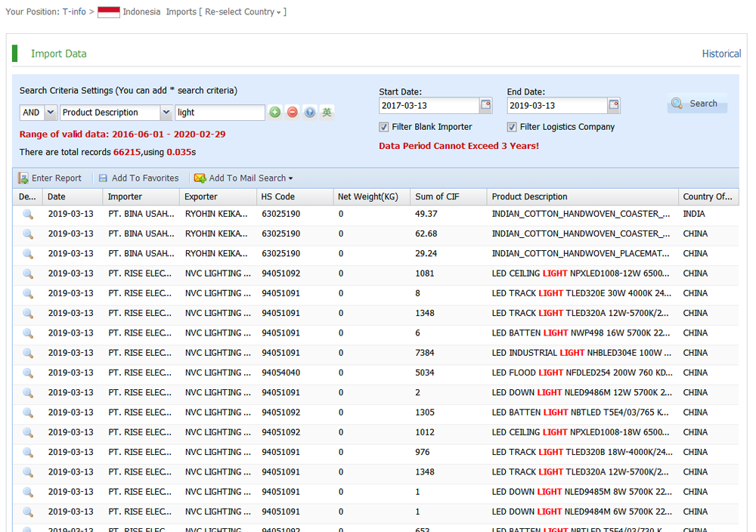Expand the Product Description field dropdown
Viewport: 756px width, 532px height.
pyautogui.click(x=166, y=113)
